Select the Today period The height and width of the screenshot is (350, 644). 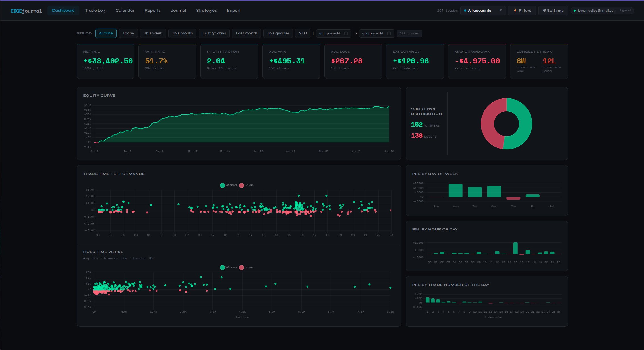pos(128,33)
